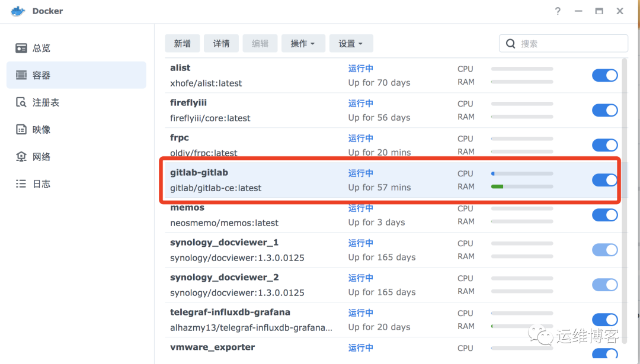
Task: Click 'Up for 57 mins' status
Action: [x=380, y=188]
